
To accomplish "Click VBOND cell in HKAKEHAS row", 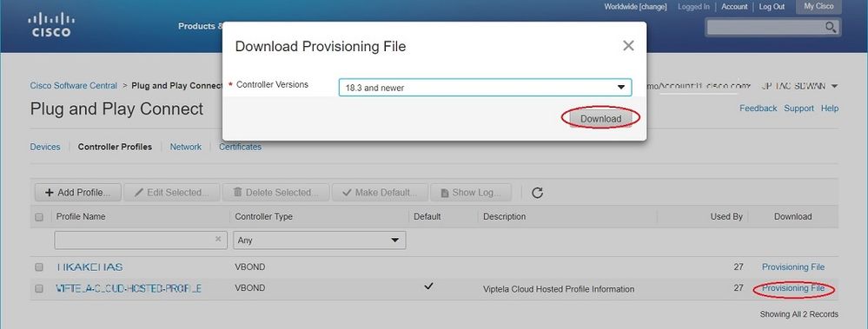I will [250, 267].
